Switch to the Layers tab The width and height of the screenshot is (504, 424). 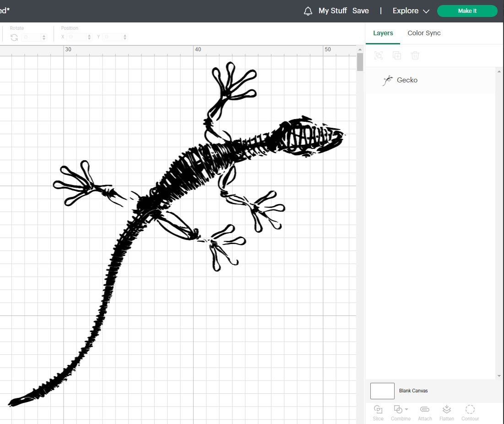(x=383, y=33)
